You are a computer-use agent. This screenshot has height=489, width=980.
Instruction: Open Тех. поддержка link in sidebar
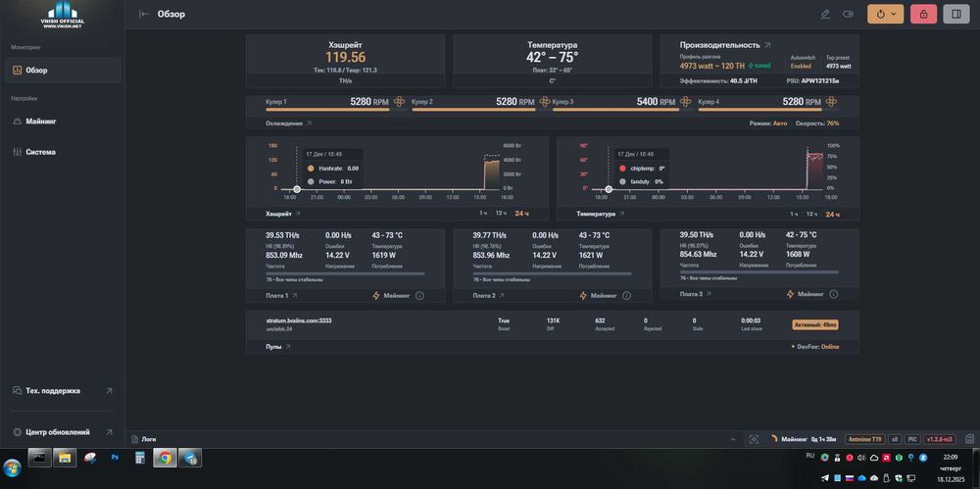[63, 391]
